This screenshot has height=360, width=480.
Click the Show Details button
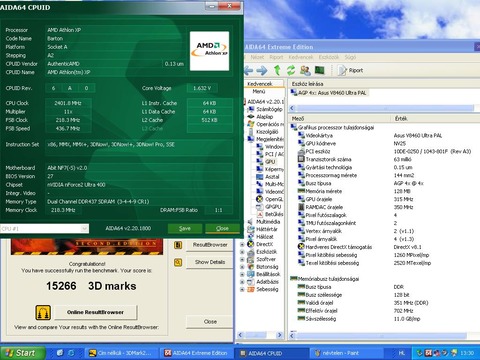(x=210, y=262)
